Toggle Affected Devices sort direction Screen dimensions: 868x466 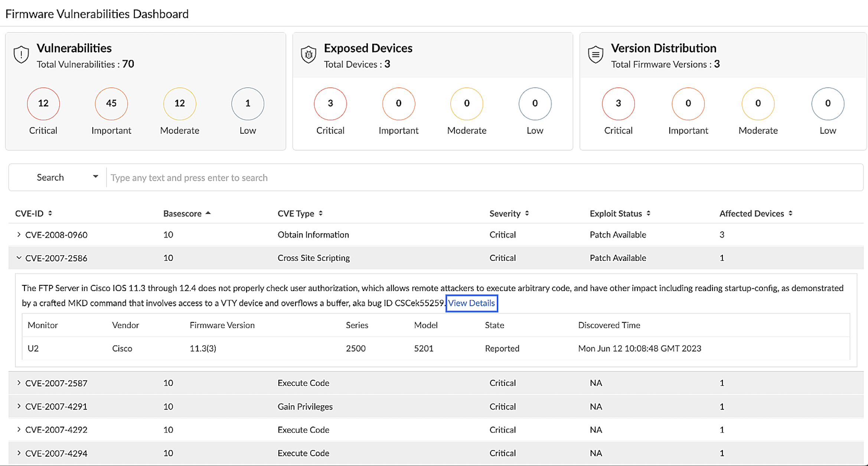pyautogui.click(x=791, y=213)
